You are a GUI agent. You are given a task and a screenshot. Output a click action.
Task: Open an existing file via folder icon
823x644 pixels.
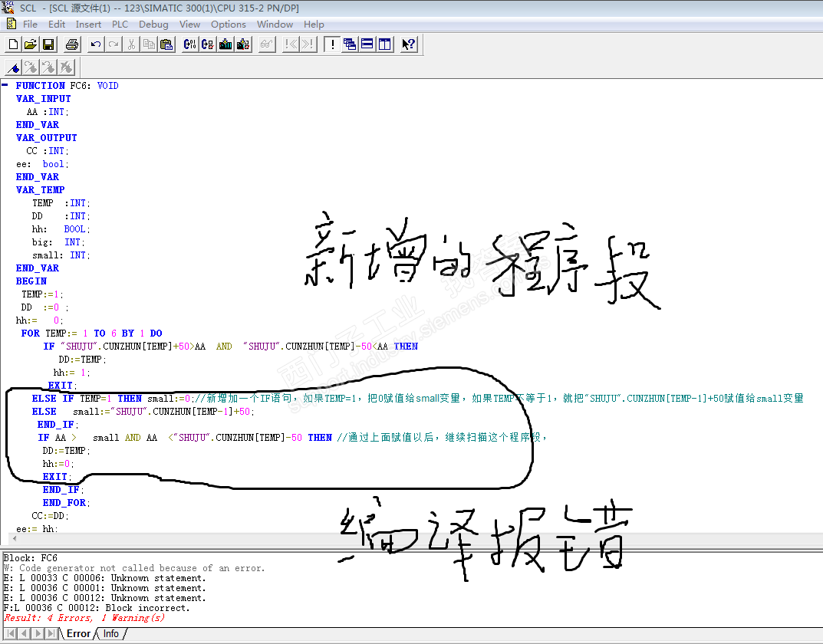click(31, 44)
